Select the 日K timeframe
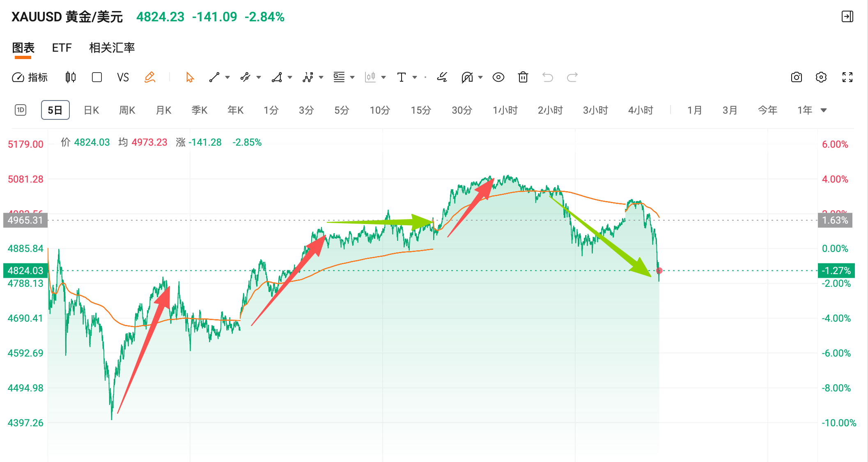The height and width of the screenshot is (462, 868). tap(91, 110)
